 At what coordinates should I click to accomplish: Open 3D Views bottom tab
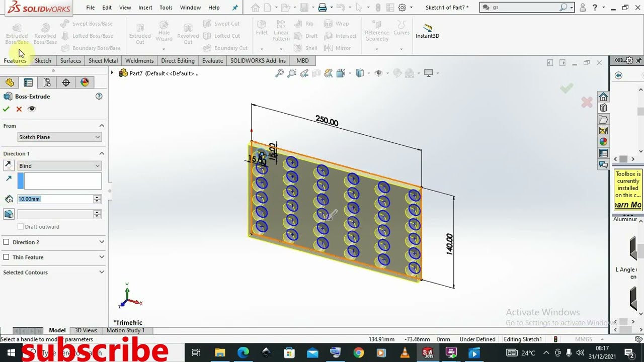point(86,330)
